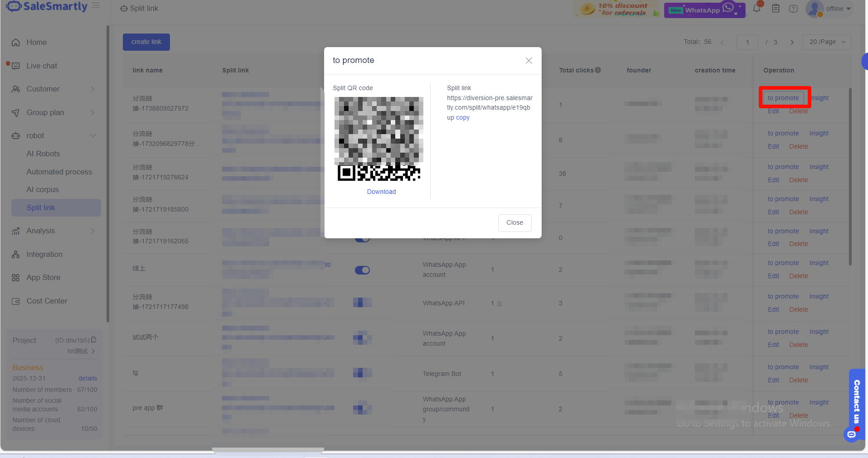Click the SaleSmartly logo
Image resolution: width=868 pixels, height=458 pixels.
47,6
